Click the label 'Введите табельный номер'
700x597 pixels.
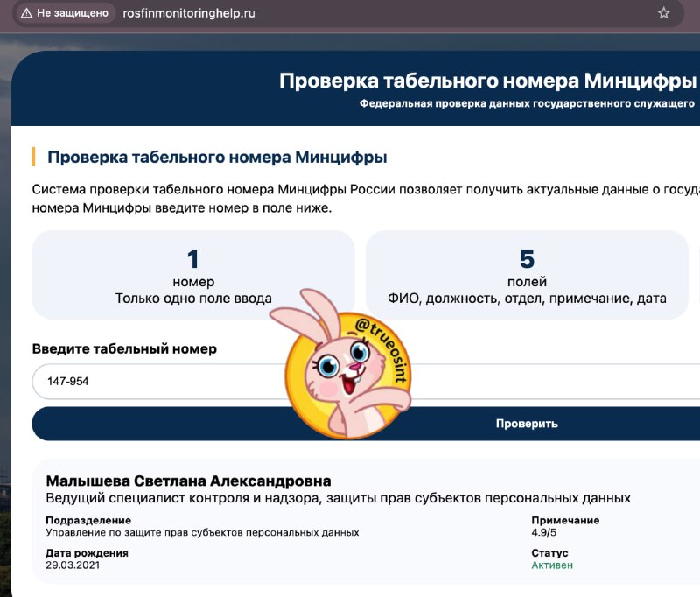(x=124, y=348)
